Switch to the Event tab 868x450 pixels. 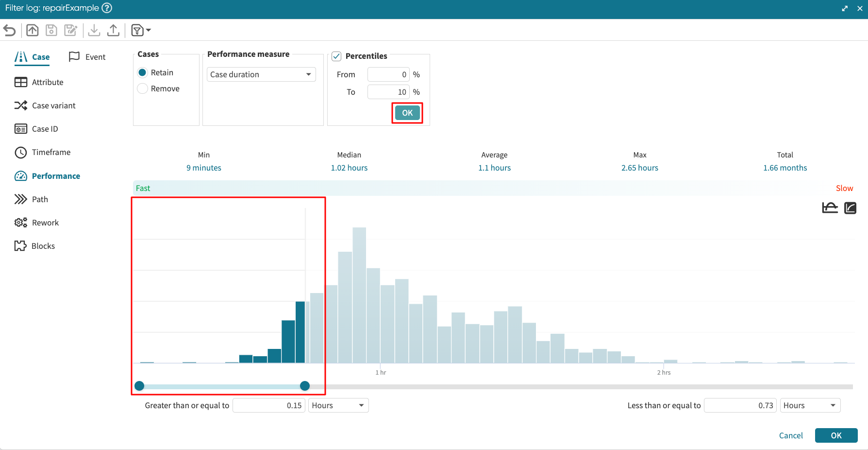[x=87, y=57]
